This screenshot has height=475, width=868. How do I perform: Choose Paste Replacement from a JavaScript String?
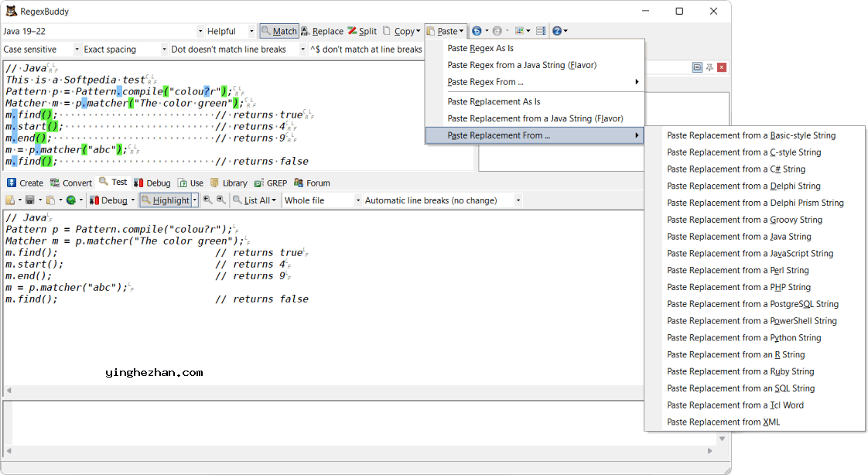[x=750, y=254]
